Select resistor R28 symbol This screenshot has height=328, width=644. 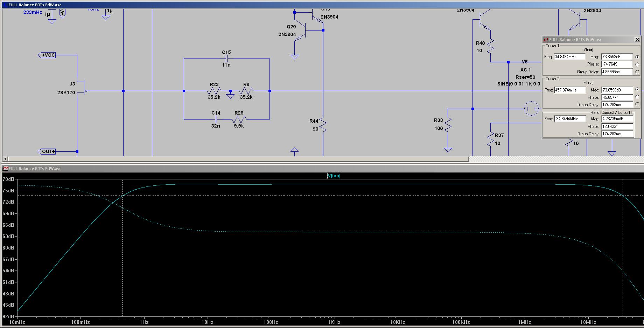click(239, 119)
